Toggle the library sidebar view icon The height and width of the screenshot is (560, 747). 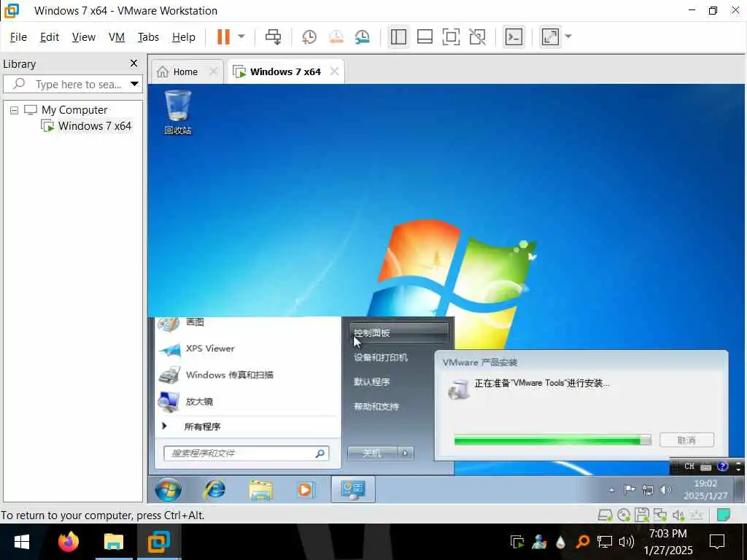pyautogui.click(x=398, y=36)
